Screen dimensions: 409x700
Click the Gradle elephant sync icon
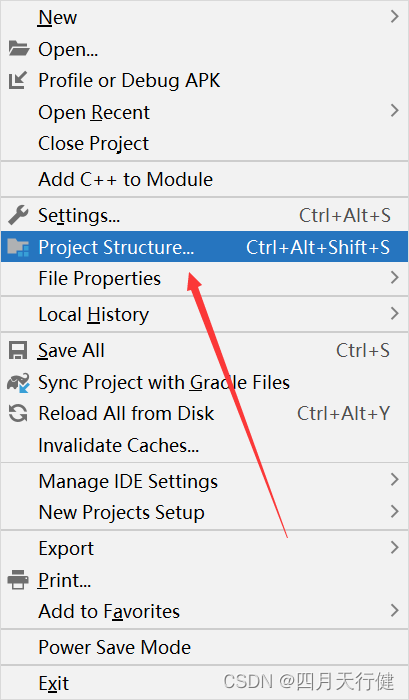click(18, 382)
